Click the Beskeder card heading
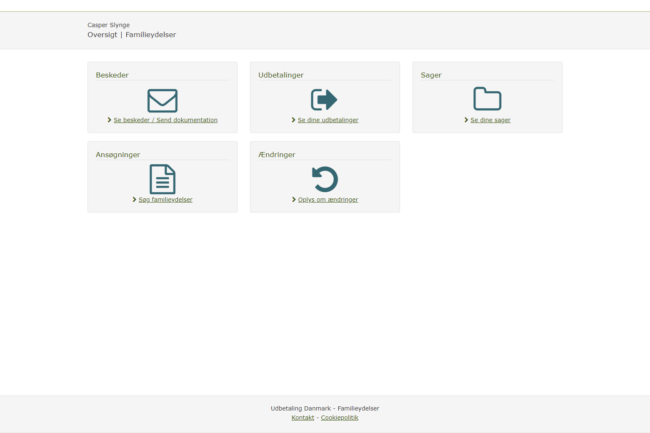650x433 pixels. [112, 75]
